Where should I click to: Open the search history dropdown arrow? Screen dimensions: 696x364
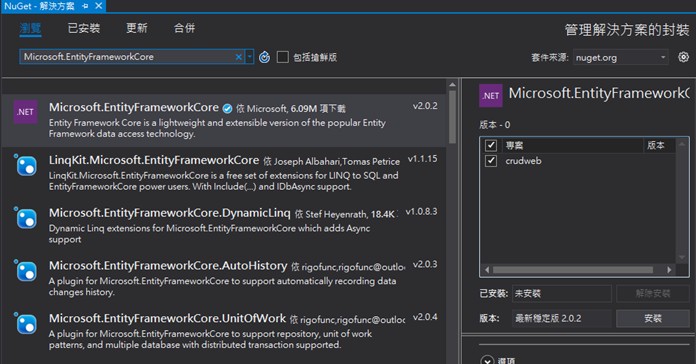click(249, 57)
